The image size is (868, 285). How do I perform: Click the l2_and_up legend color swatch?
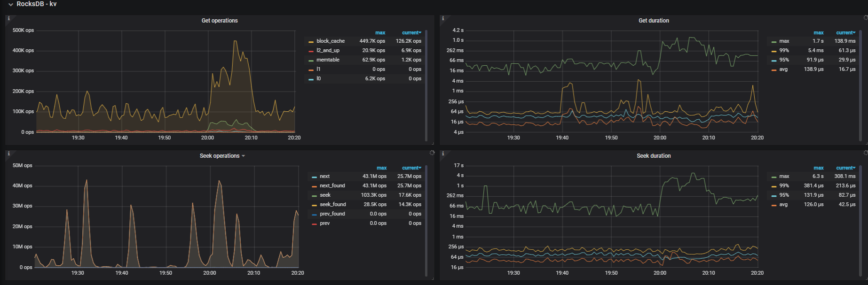click(311, 51)
